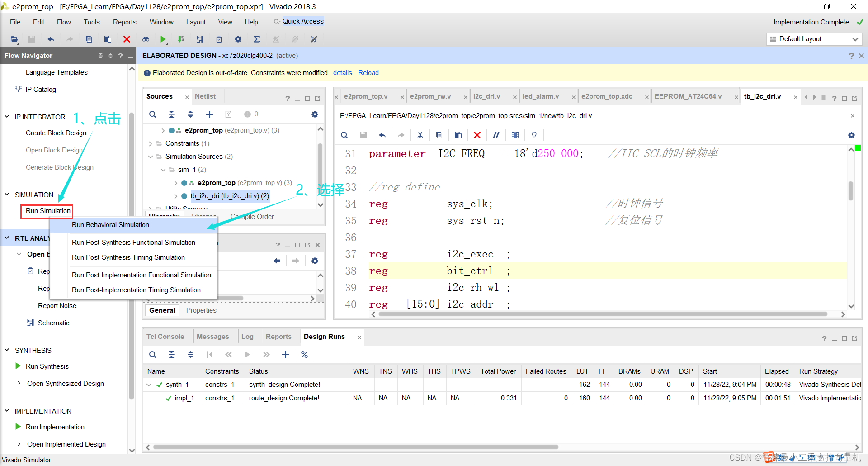
Task: Click the search icon in Sources panel
Action: click(x=153, y=114)
